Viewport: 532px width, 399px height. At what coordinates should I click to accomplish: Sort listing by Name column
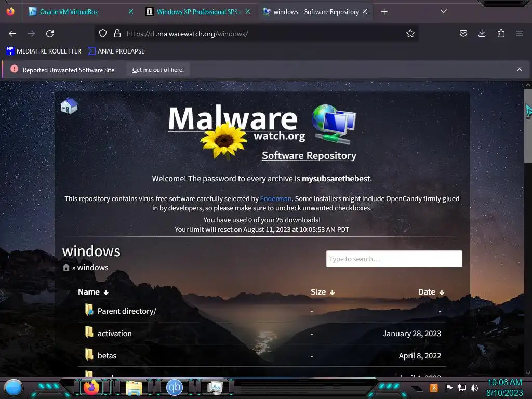coord(94,292)
